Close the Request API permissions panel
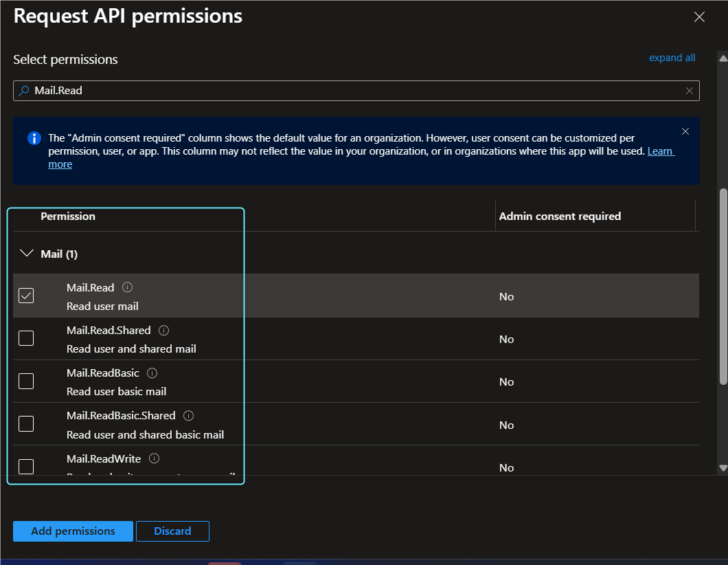This screenshot has height=565, width=728. coord(699,17)
